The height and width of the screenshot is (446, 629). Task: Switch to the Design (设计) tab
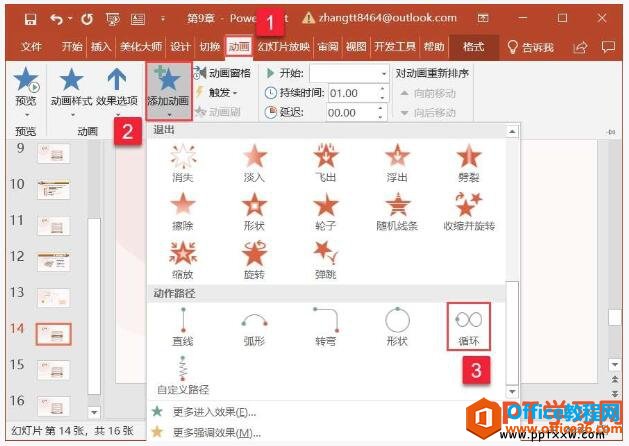coord(180,47)
